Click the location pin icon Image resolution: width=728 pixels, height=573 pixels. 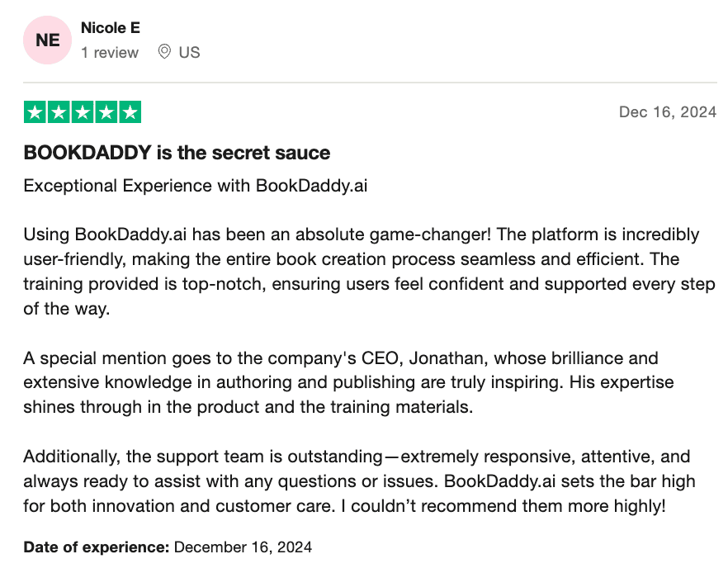164,52
